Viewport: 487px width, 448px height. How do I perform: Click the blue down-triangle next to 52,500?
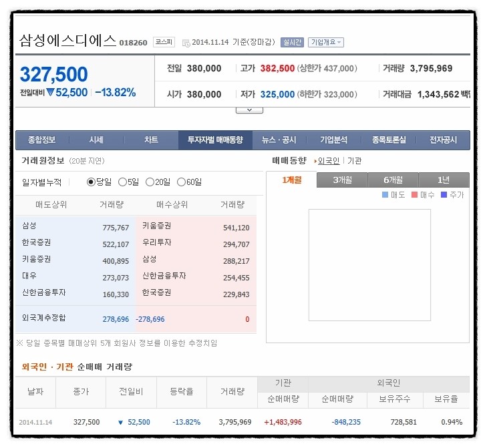pos(50,92)
